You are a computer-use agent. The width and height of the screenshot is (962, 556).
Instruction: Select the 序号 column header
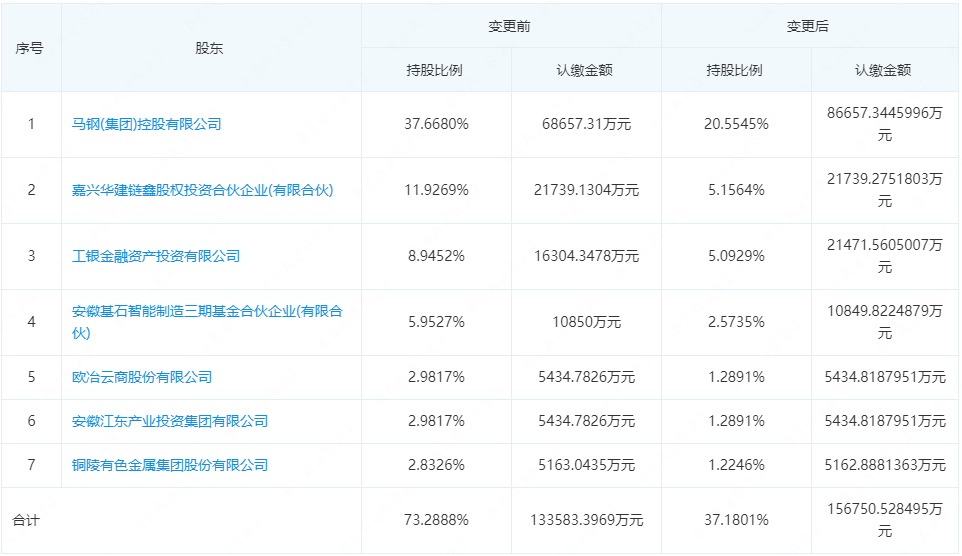pos(30,48)
